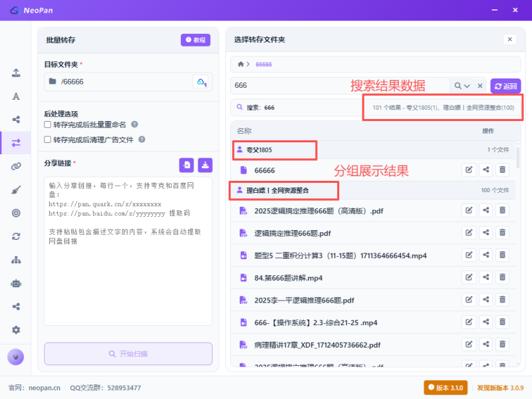This screenshot has height=399, width=532.
Task: Click the edit icon for 逻辑搞定推理666题.pdf
Action: pyautogui.click(x=469, y=233)
